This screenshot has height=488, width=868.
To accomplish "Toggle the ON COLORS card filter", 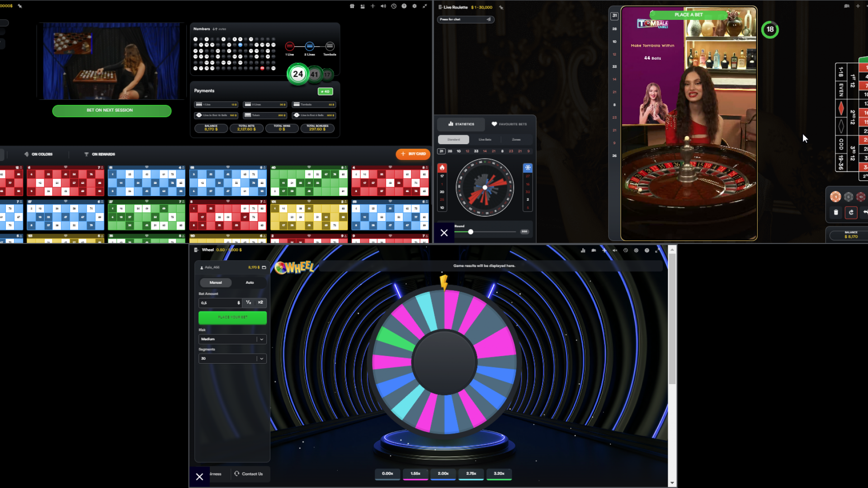I will pos(38,154).
